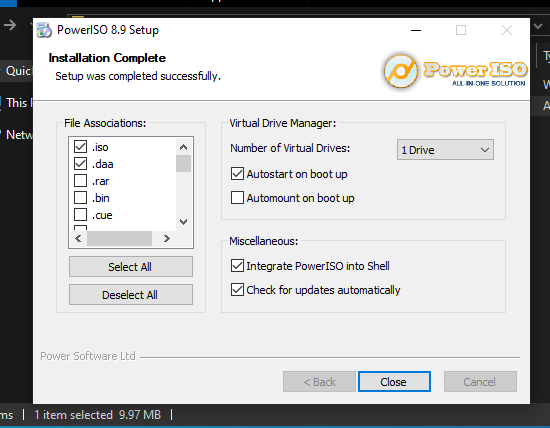Disable Autostart on boot up
The width and height of the screenshot is (550, 428).
tap(237, 174)
